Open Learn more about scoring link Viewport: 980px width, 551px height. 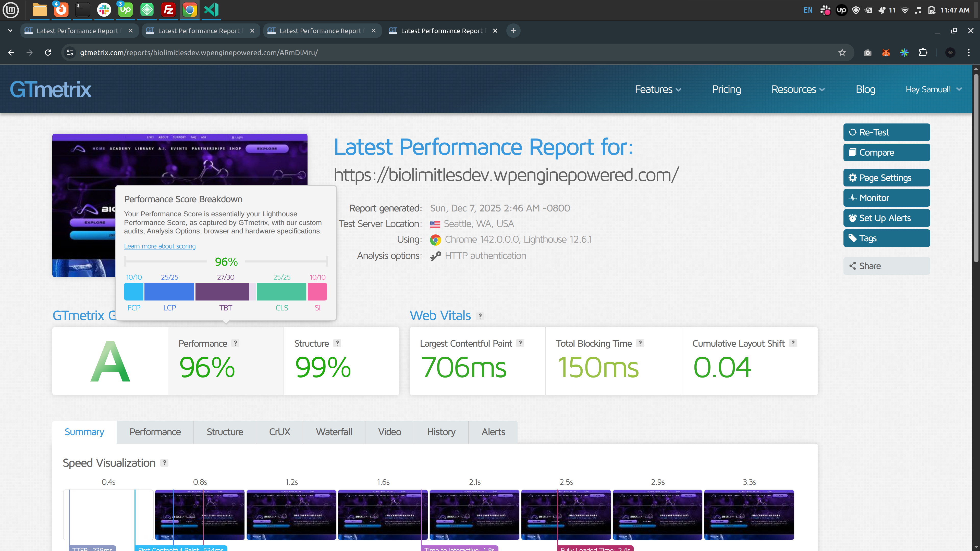(160, 246)
